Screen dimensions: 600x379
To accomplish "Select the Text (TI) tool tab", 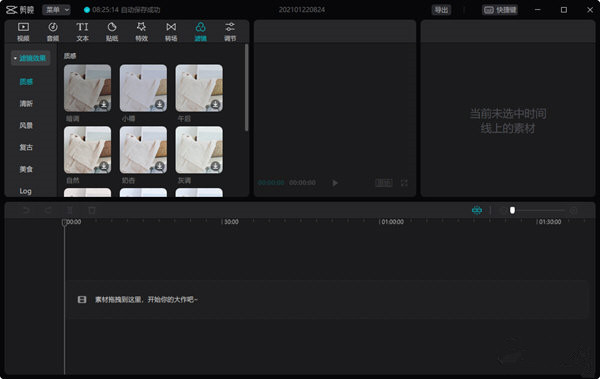I will 82,31.
